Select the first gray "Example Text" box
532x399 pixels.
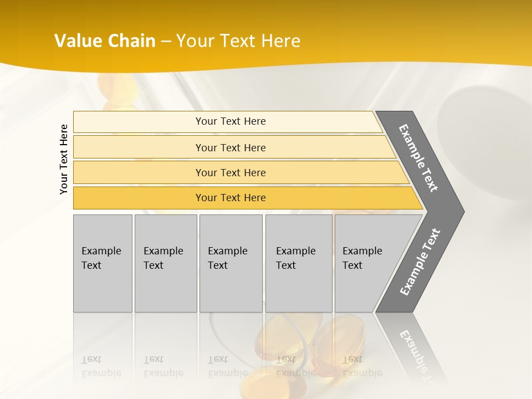[x=103, y=263]
